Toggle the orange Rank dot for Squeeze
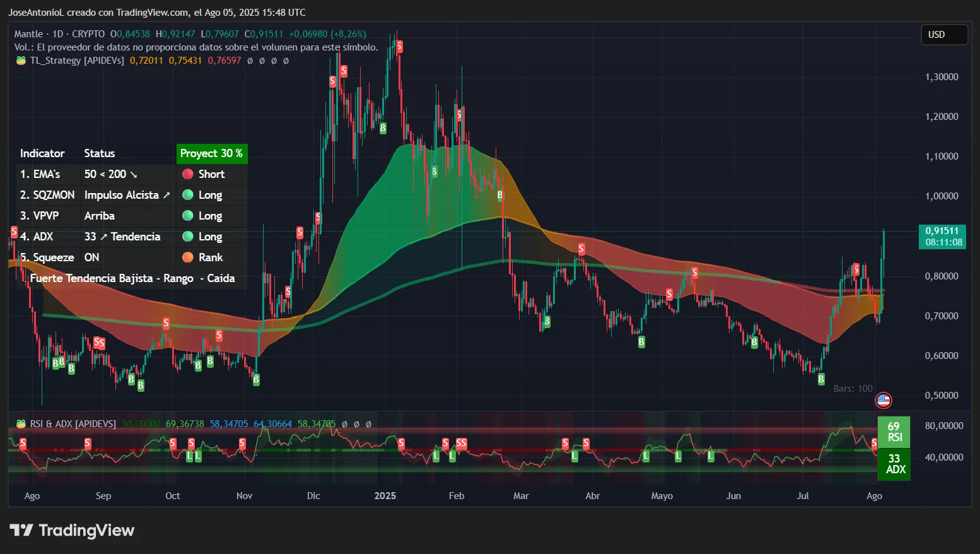The width and height of the screenshot is (980, 554). coord(187,257)
